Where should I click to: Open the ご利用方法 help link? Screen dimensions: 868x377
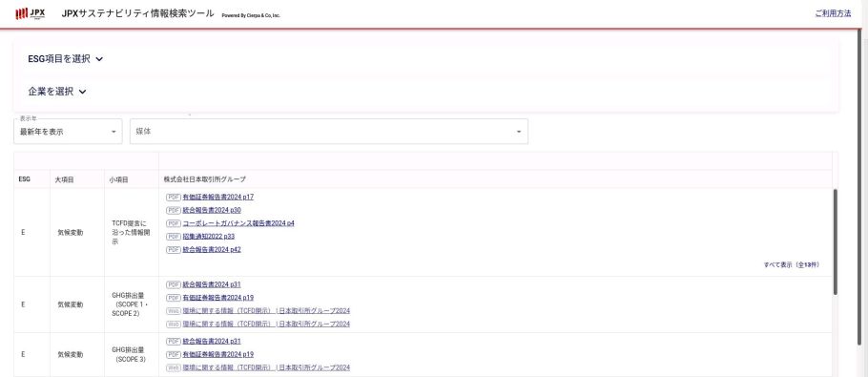833,14
